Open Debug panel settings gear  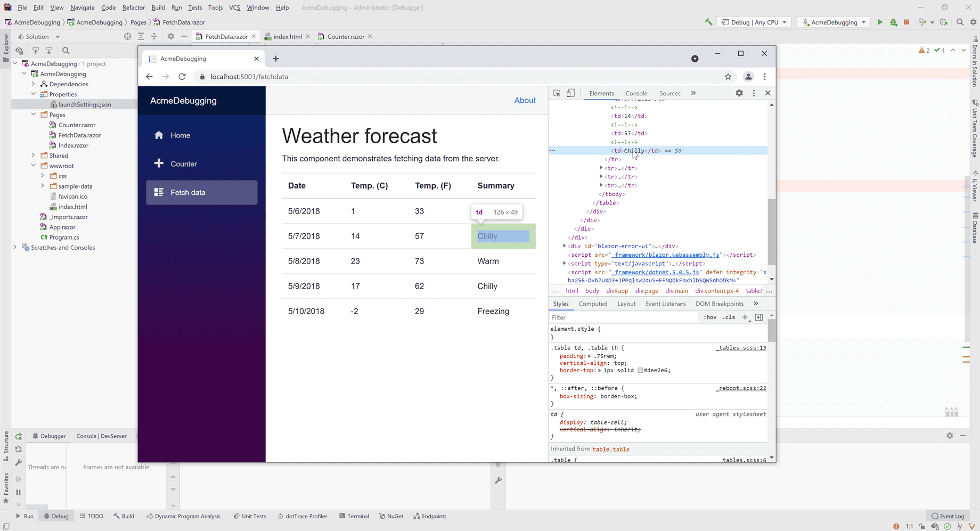tap(950, 436)
